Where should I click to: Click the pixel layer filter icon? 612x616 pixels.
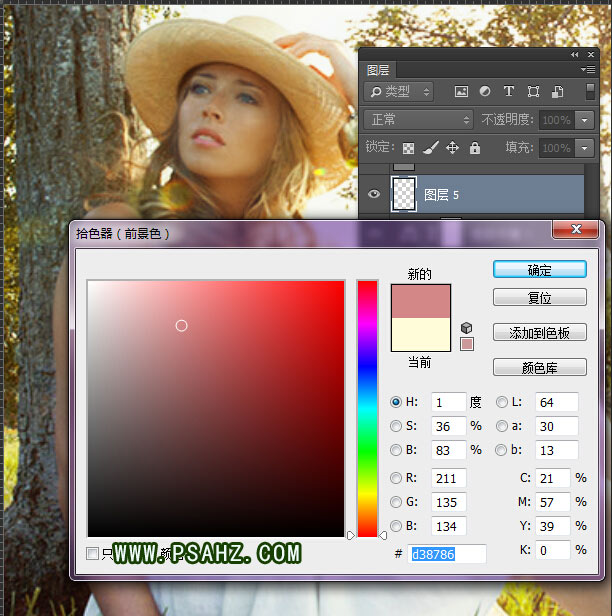(462, 91)
